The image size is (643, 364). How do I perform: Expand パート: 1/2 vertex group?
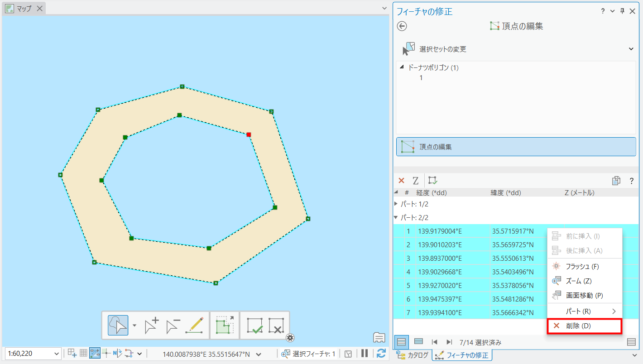tap(396, 204)
